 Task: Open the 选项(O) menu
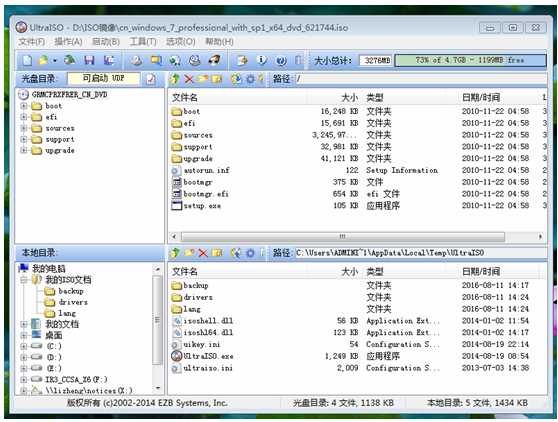click(x=180, y=42)
